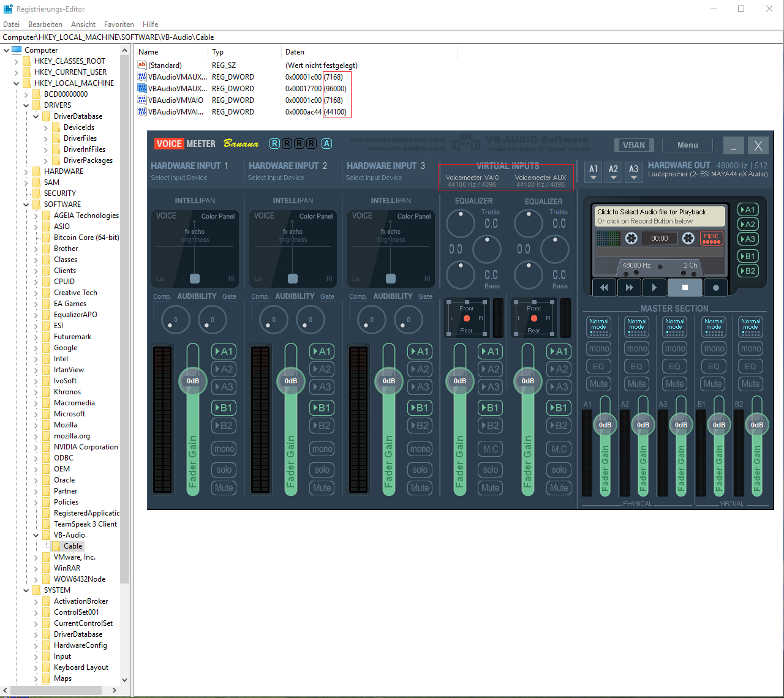Screen dimensions: 784x698
Task: Click the Intellipan pad of Hardware Input 1
Action: click(x=195, y=249)
